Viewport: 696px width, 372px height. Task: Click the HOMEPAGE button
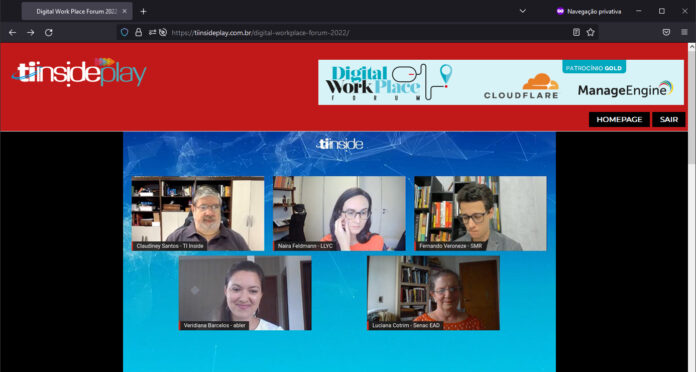(619, 119)
